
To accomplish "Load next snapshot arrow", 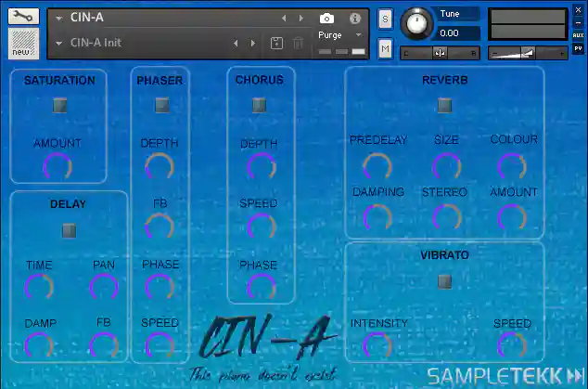I will [253, 44].
